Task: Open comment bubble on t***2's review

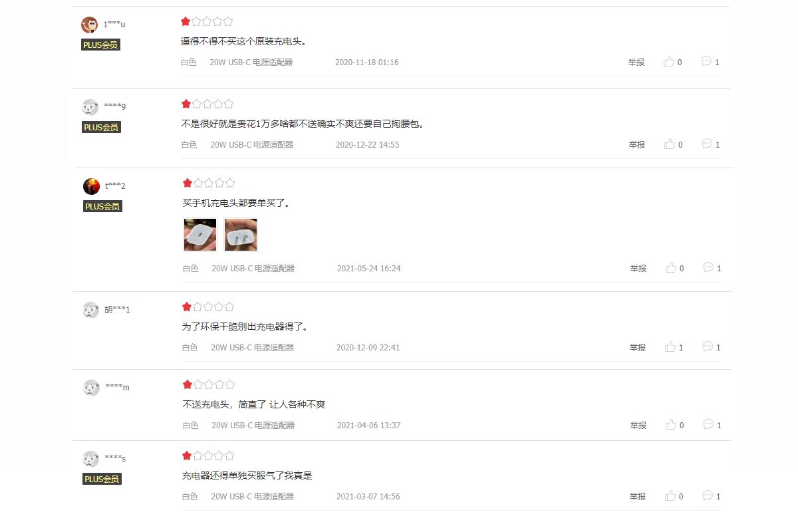Action: pos(712,268)
